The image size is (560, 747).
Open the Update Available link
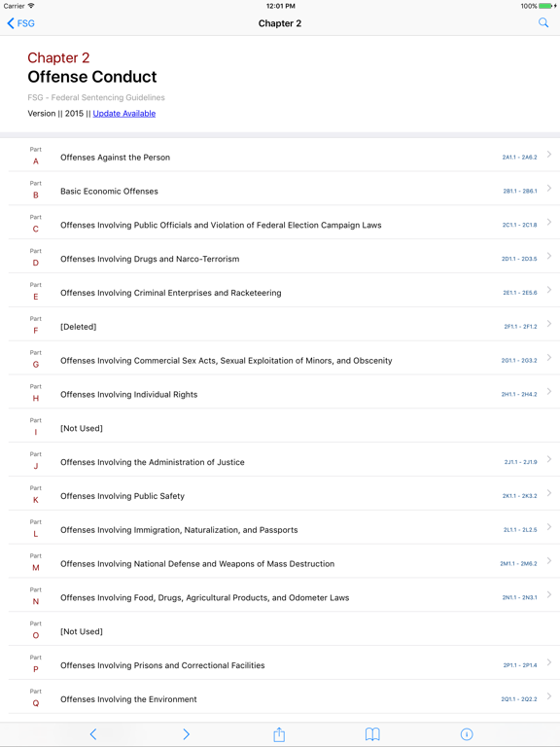tap(123, 114)
